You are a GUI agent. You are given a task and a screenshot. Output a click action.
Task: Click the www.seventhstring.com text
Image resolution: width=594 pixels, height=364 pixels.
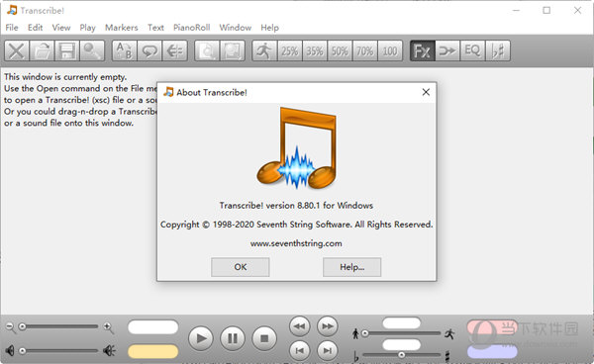[296, 243]
